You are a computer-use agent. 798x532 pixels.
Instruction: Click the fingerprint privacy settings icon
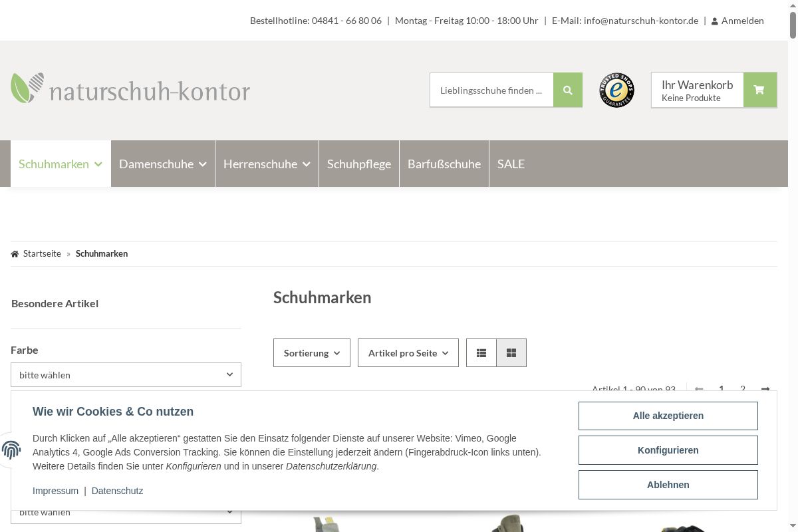[x=11, y=450]
